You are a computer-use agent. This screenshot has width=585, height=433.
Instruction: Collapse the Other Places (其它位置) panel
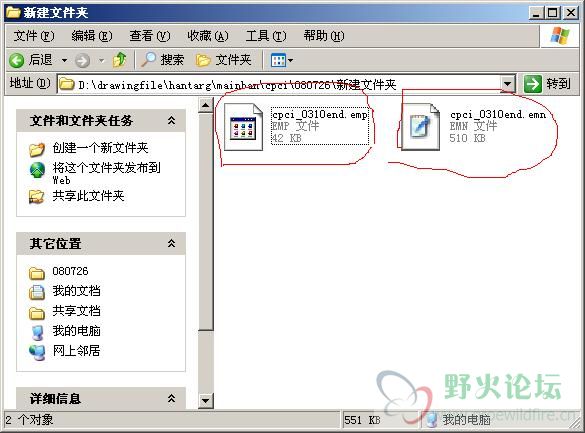tap(171, 244)
